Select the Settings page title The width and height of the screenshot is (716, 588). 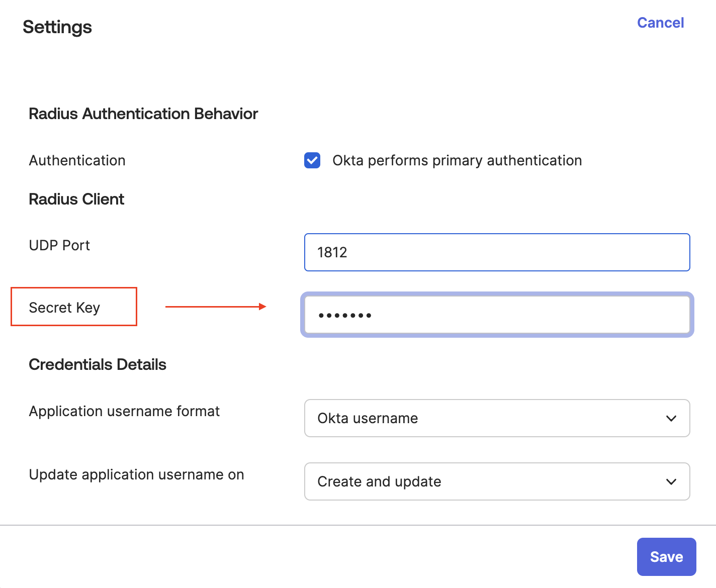(x=57, y=27)
